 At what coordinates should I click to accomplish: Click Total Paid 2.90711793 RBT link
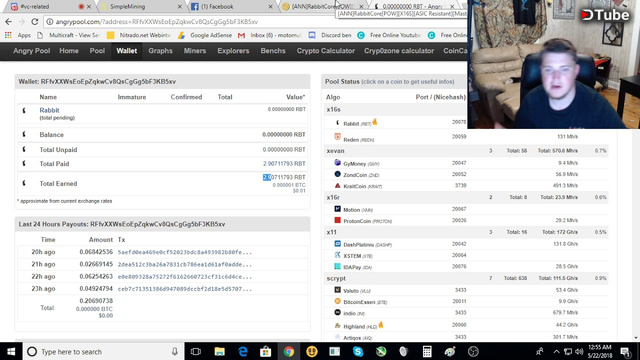[284, 164]
